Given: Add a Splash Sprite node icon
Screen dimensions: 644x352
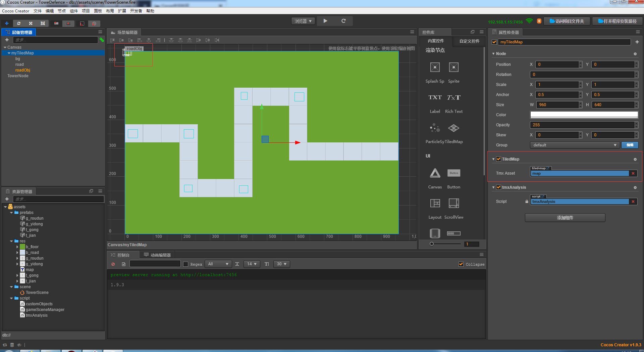Looking at the screenshot, I should click(435, 67).
